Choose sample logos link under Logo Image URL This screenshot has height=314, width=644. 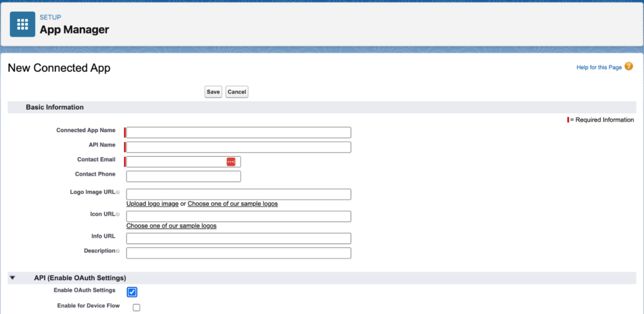(232, 204)
